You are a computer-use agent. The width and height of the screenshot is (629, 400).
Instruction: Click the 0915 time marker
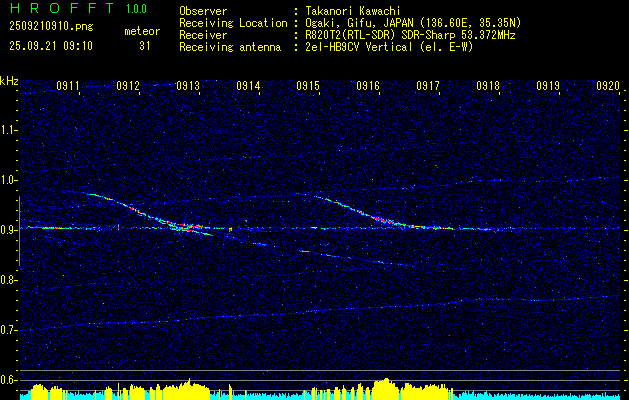(x=308, y=85)
